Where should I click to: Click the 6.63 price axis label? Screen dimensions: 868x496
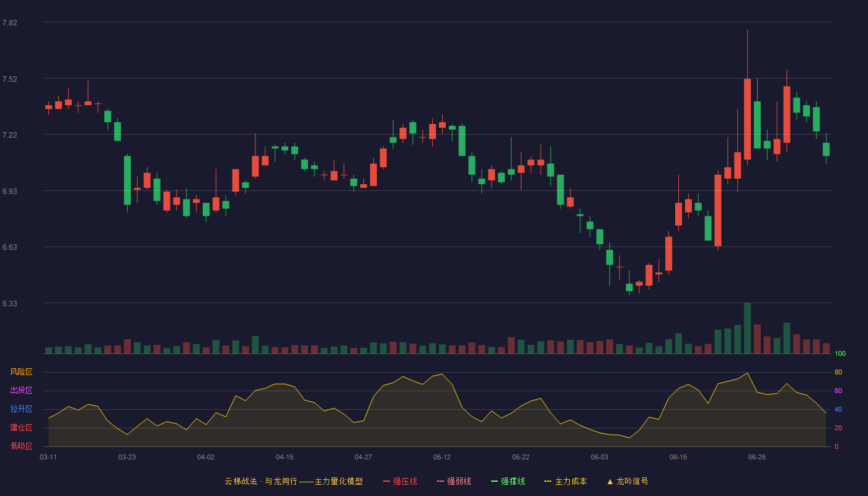10,247
